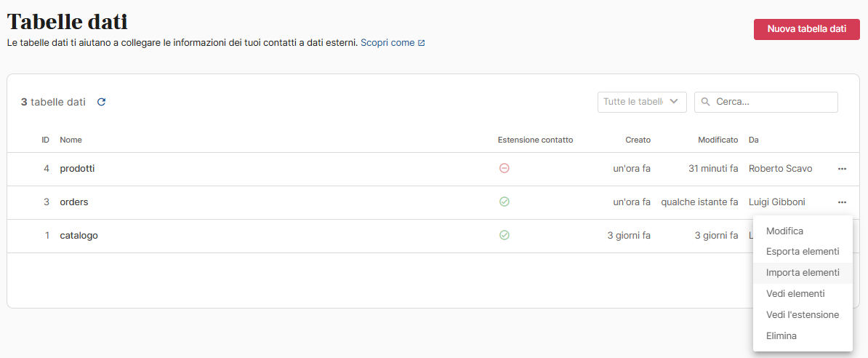Select Modifica from context menu
The image size is (868, 358).
(x=784, y=231)
